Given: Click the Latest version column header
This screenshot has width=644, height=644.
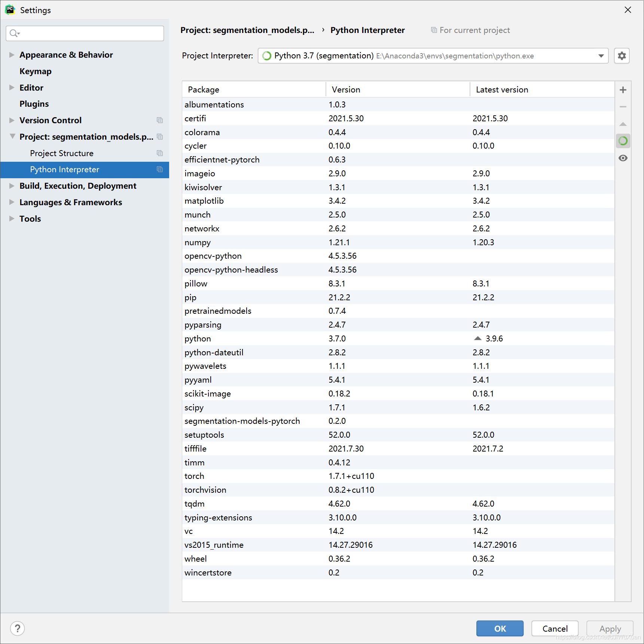Looking at the screenshot, I should pos(542,89).
